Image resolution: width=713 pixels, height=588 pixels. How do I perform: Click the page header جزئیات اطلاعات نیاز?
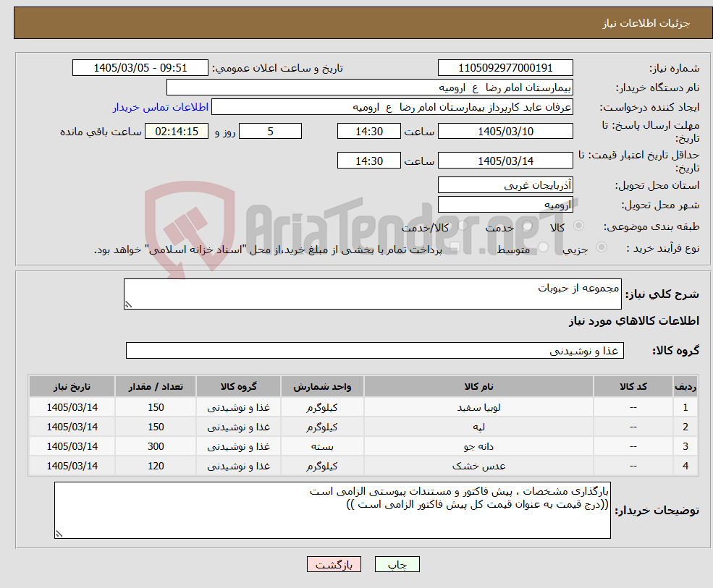[x=646, y=23]
